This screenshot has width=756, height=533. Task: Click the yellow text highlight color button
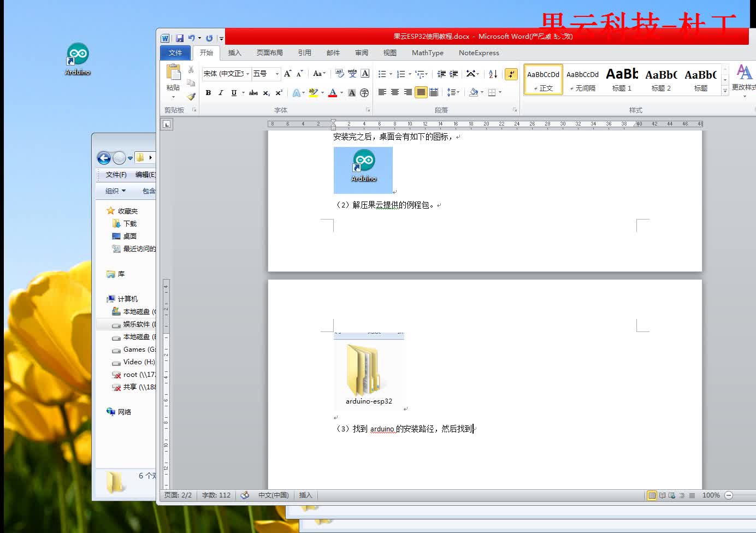(313, 93)
